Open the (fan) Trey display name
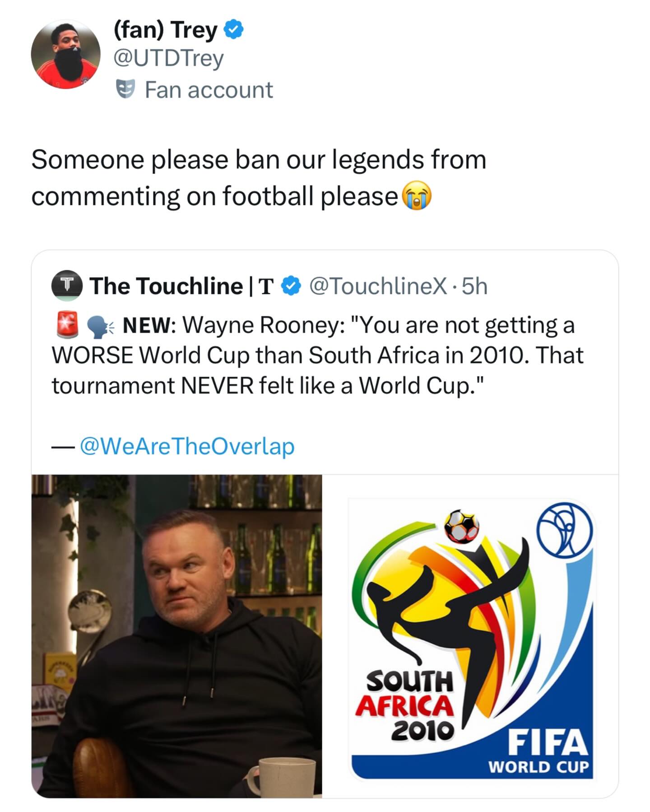The height and width of the screenshot is (812, 650). pos(165,30)
